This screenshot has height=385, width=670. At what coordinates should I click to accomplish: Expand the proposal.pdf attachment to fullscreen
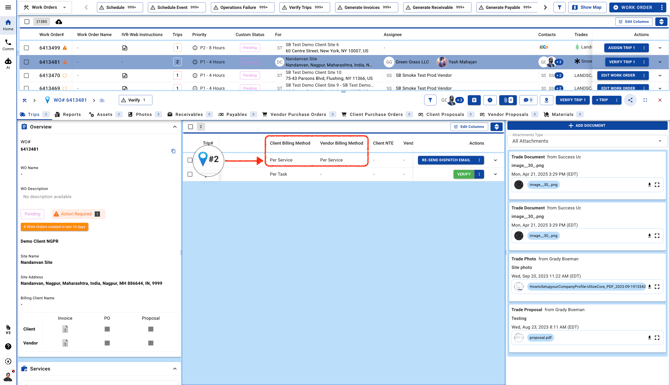point(657,338)
